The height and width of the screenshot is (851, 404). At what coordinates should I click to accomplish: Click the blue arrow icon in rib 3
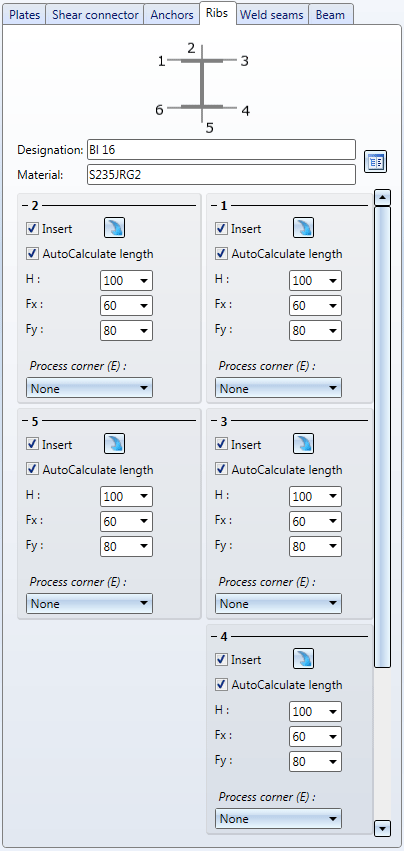click(304, 444)
